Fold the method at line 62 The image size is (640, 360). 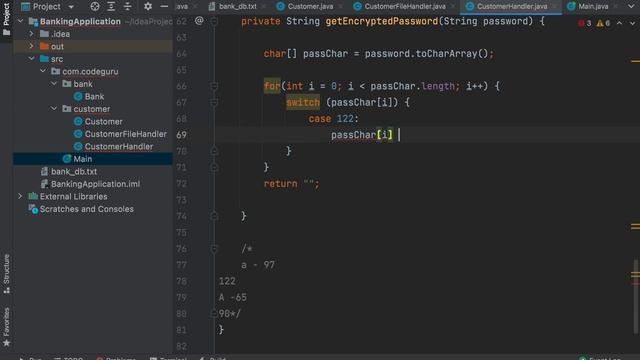click(x=214, y=21)
